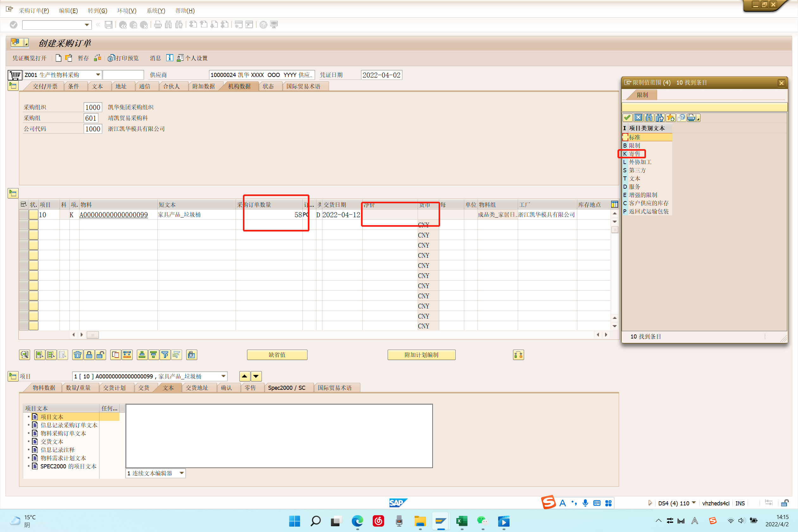Collapse the header data section toggle

pos(13,86)
